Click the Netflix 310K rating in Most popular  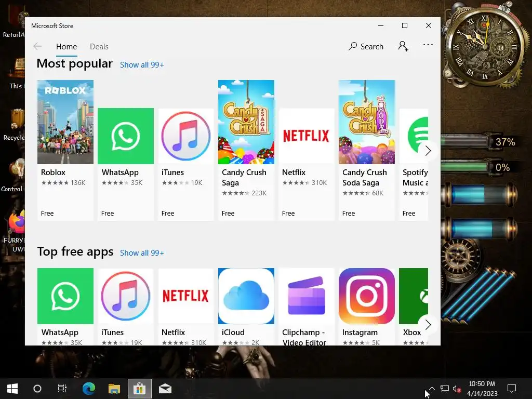304,182
